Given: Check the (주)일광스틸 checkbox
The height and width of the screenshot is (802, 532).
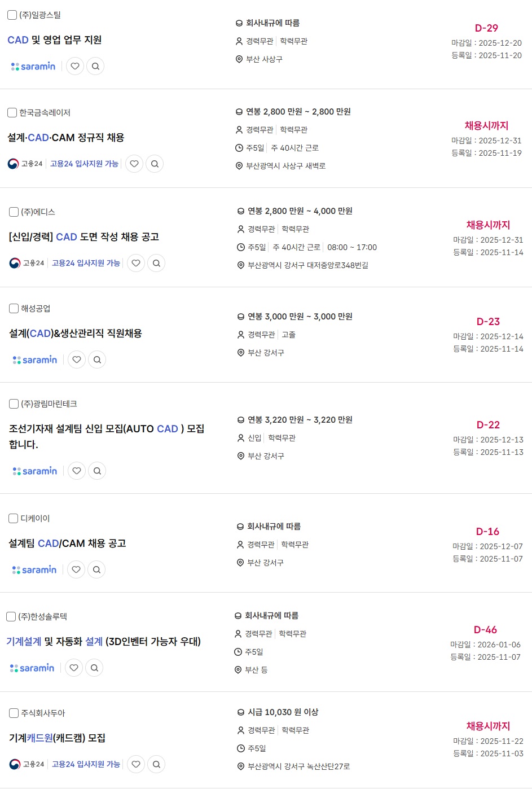Looking at the screenshot, I should (x=12, y=15).
